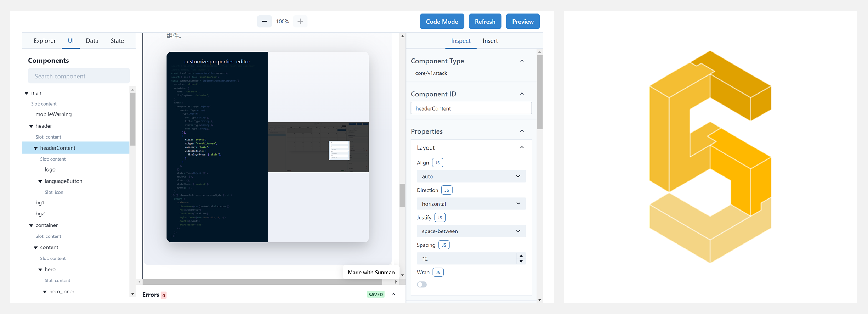Click the inspector panel scrollbar thumb
This screenshot has width=868, height=314.
point(539,92)
